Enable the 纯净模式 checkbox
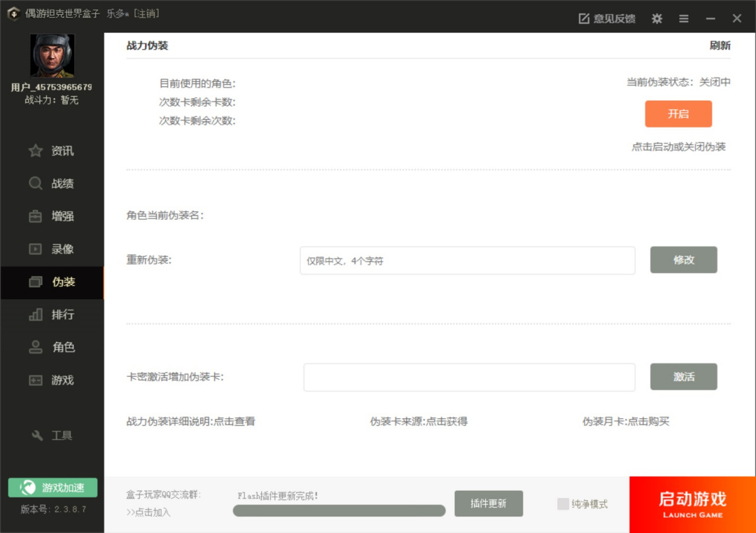 [x=563, y=504]
